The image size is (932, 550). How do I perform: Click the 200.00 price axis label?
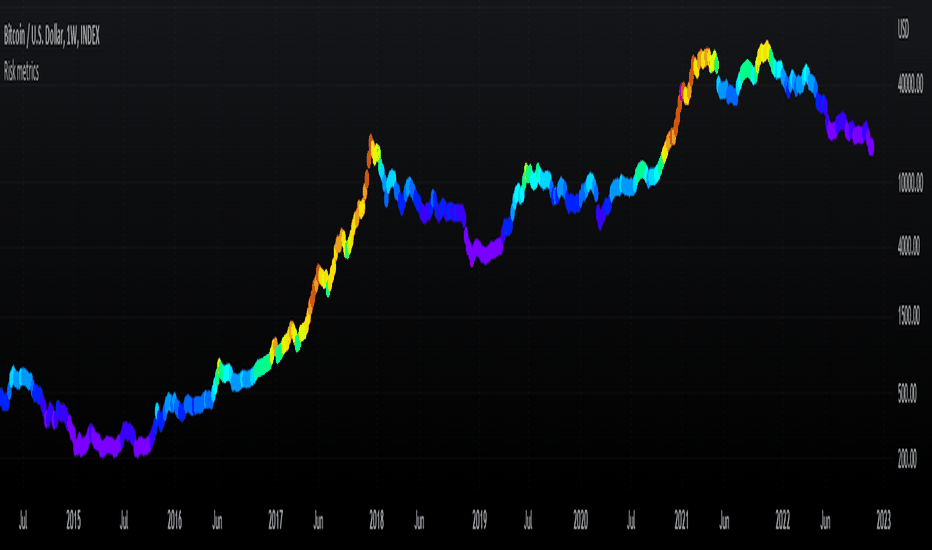(x=907, y=458)
